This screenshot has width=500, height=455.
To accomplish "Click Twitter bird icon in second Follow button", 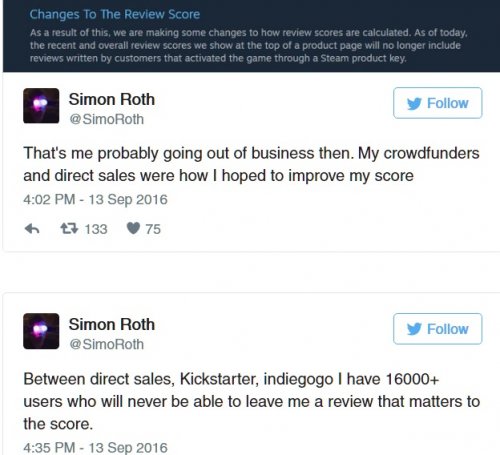I will [x=414, y=329].
